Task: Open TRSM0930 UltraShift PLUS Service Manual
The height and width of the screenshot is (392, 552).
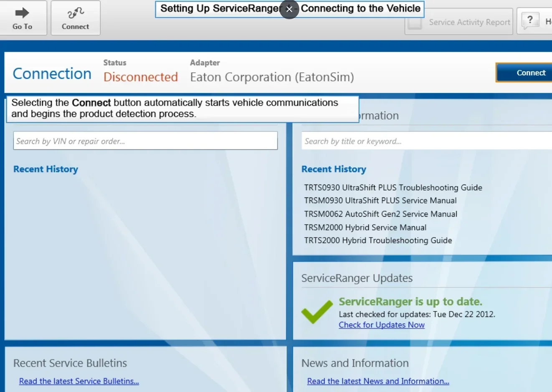Action: [380, 200]
